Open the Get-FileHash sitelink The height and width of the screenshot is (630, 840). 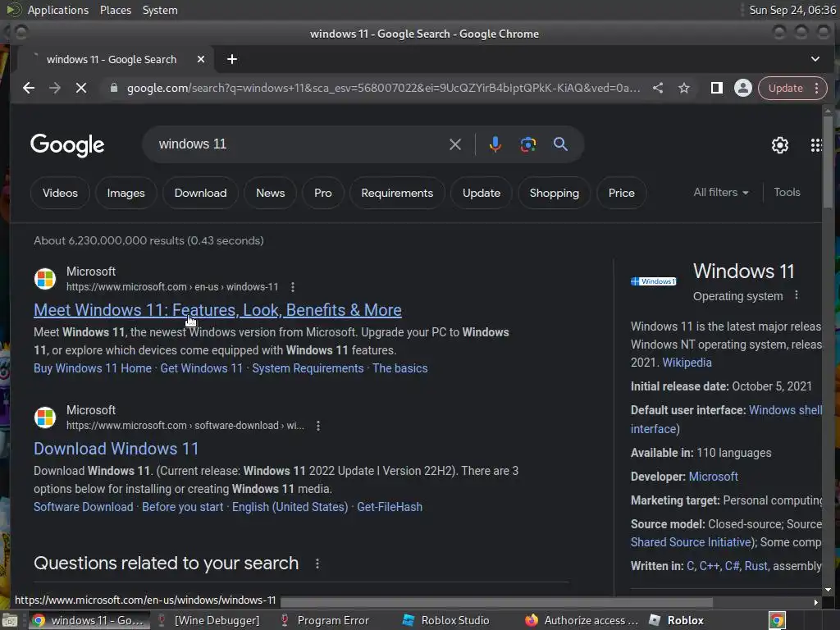[390, 507]
